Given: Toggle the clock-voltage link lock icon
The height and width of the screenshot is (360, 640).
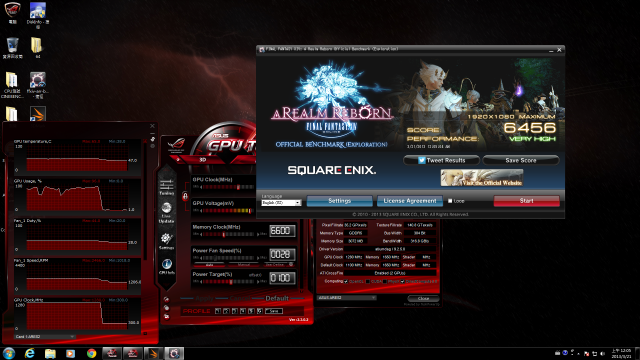Looking at the screenshot, I should tap(185, 196).
